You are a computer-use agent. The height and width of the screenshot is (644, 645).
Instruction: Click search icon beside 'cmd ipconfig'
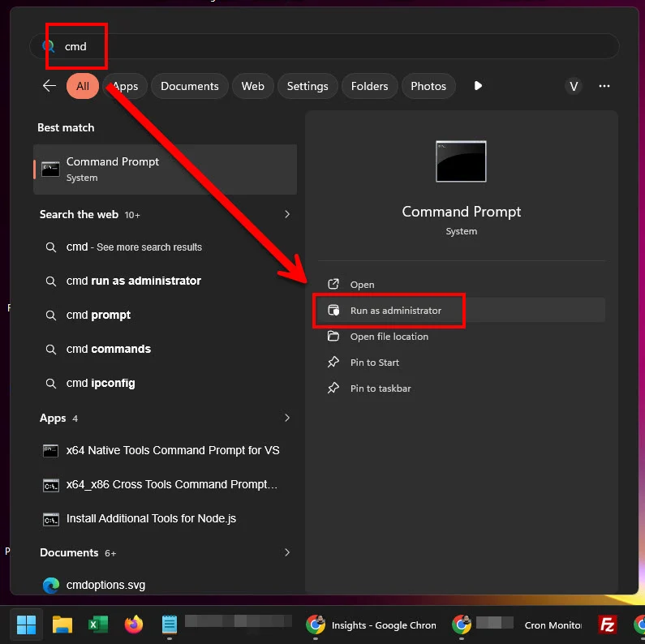(x=50, y=384)
